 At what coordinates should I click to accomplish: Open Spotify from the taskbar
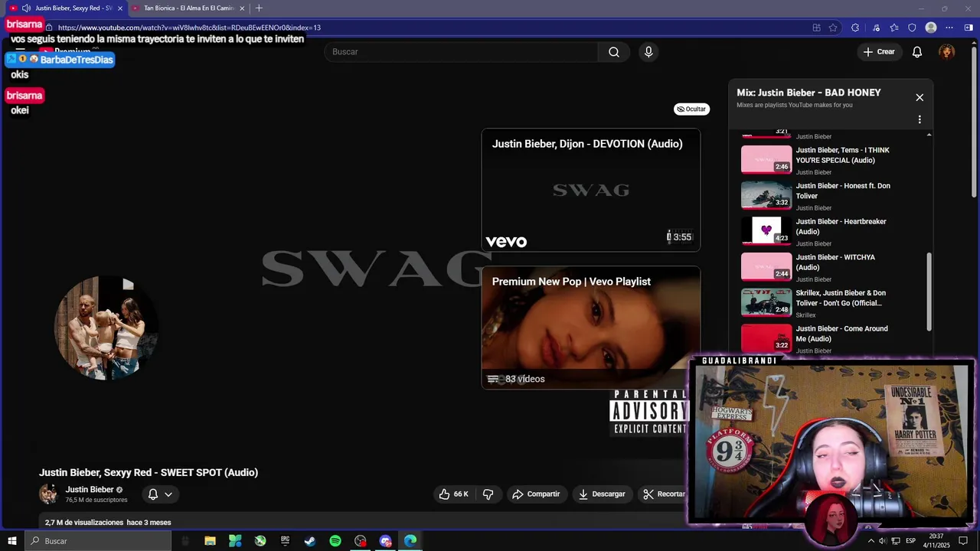335,541
